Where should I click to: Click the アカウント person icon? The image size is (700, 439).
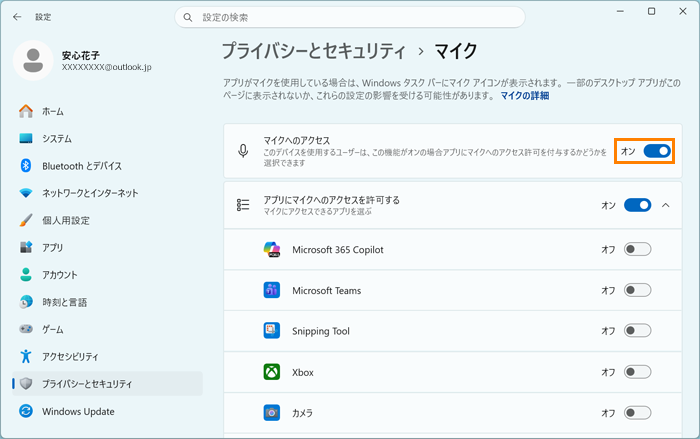[x=26, y=275]
